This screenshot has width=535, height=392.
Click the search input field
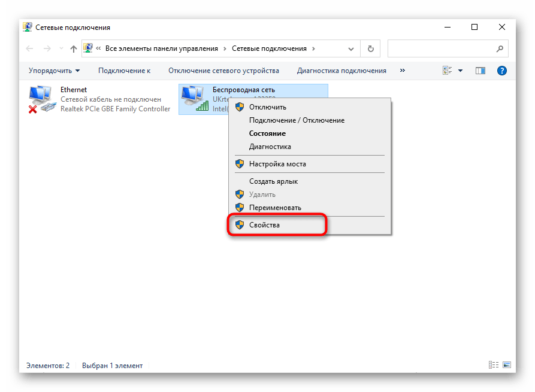click(x=442, y=48)
